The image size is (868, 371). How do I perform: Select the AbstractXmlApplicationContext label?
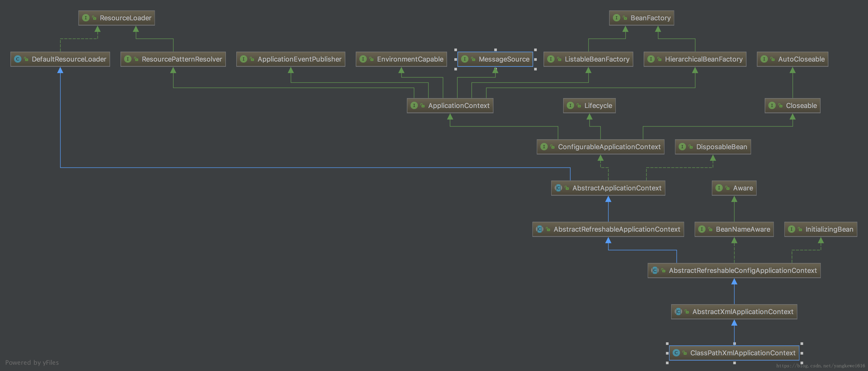point(743,312)
